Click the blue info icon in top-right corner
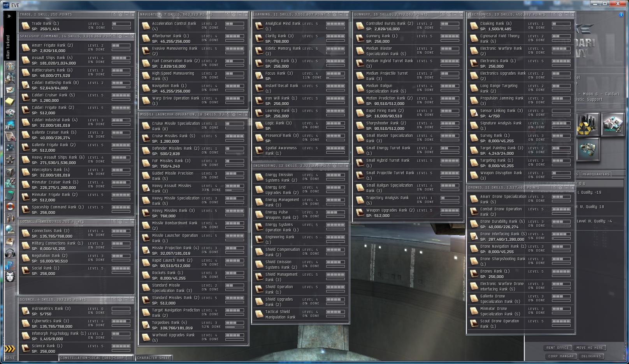Screen dimensions: 629x364 tap(621, 15)
